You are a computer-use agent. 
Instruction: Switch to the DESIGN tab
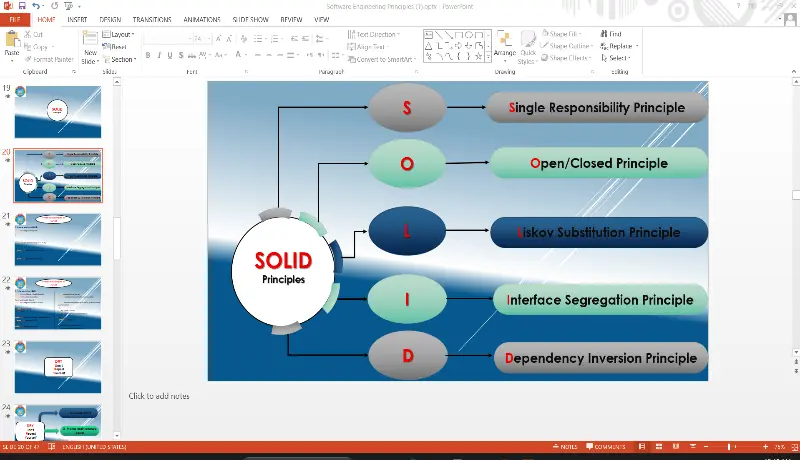[110, 19]
